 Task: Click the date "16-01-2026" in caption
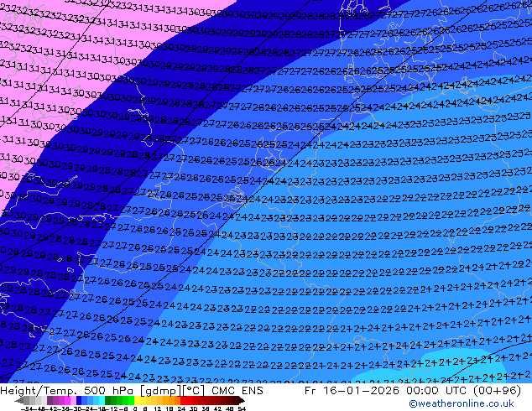point(361,391)
